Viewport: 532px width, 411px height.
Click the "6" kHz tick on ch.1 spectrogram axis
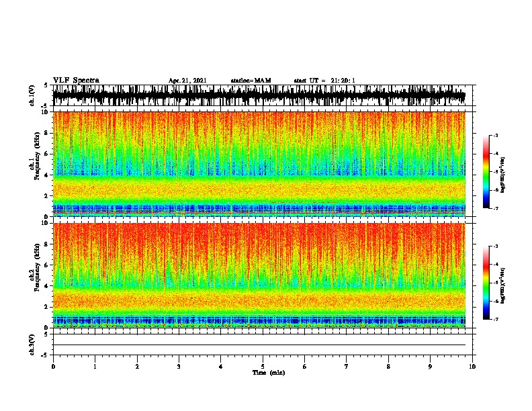click(x=46, y=154)
